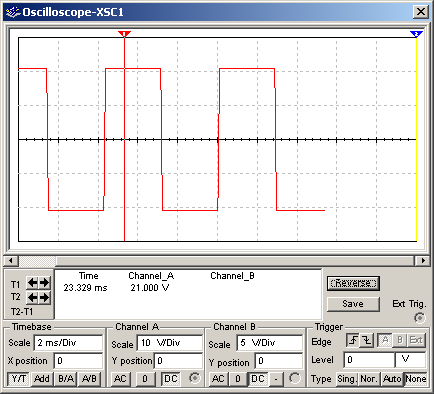Select Add timebase mode
Screen dimensions: 434x394
click(x=42, y=379)
